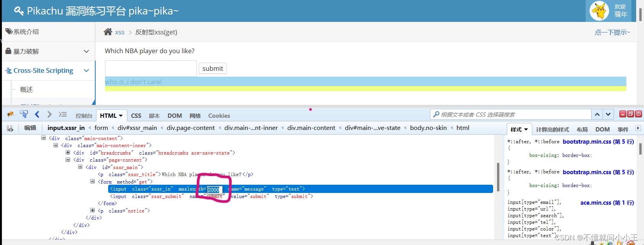644x245 pixels.
Task: Open the command line toggle icon
Action: tap(63, 114)
